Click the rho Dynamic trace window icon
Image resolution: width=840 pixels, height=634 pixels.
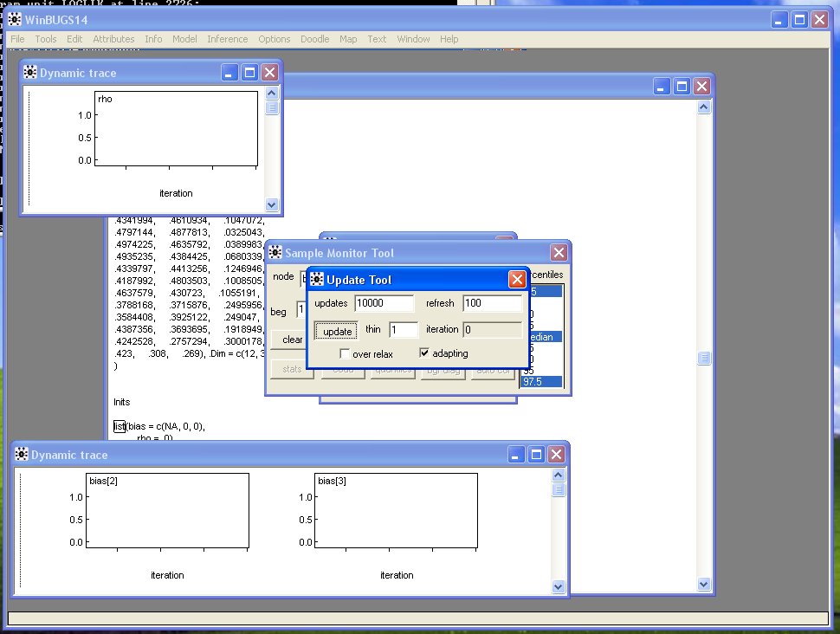29,73
